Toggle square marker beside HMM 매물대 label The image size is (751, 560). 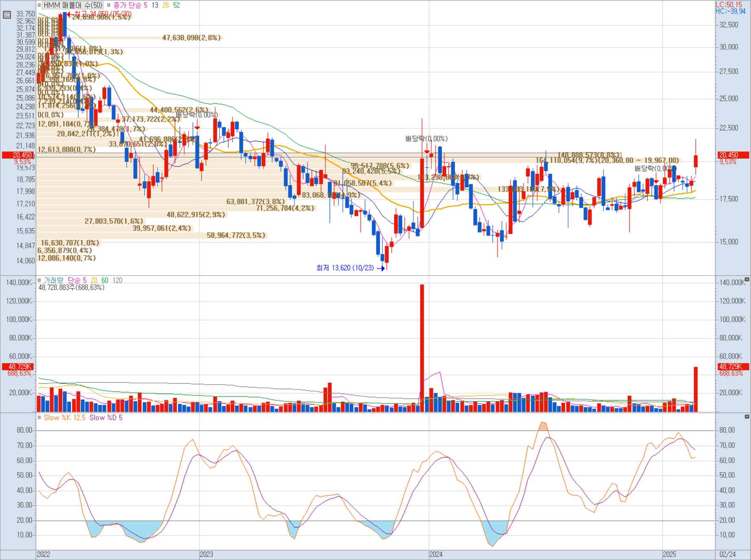[39, 5]
